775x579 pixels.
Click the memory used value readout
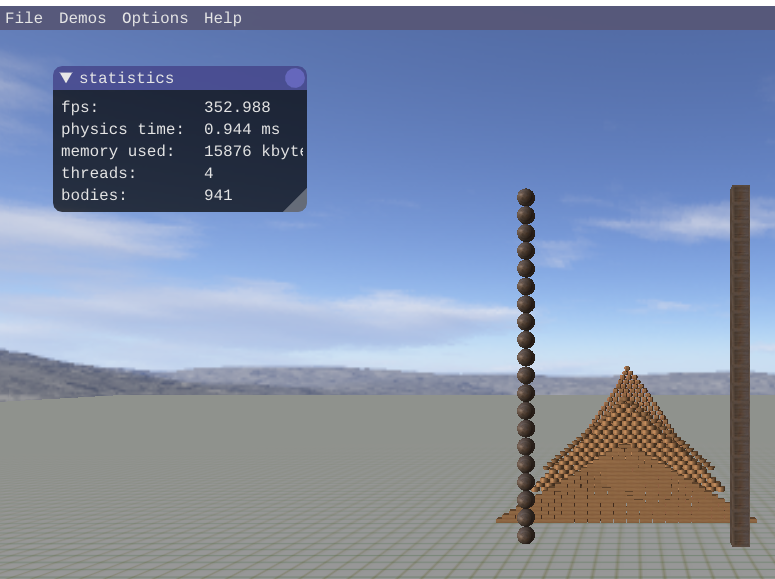[x=253, y=151]
